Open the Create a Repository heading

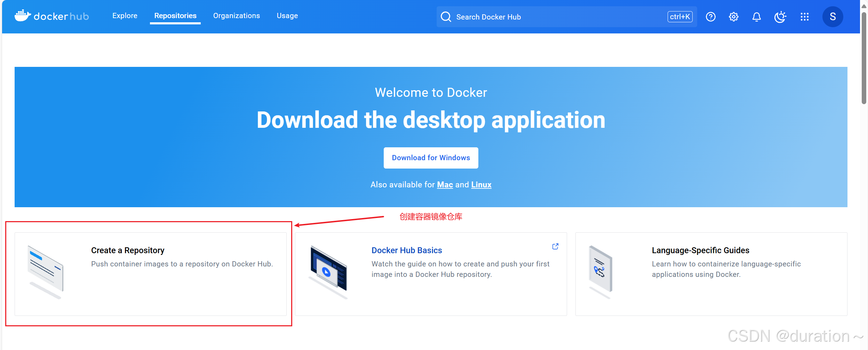click(128, 250)
